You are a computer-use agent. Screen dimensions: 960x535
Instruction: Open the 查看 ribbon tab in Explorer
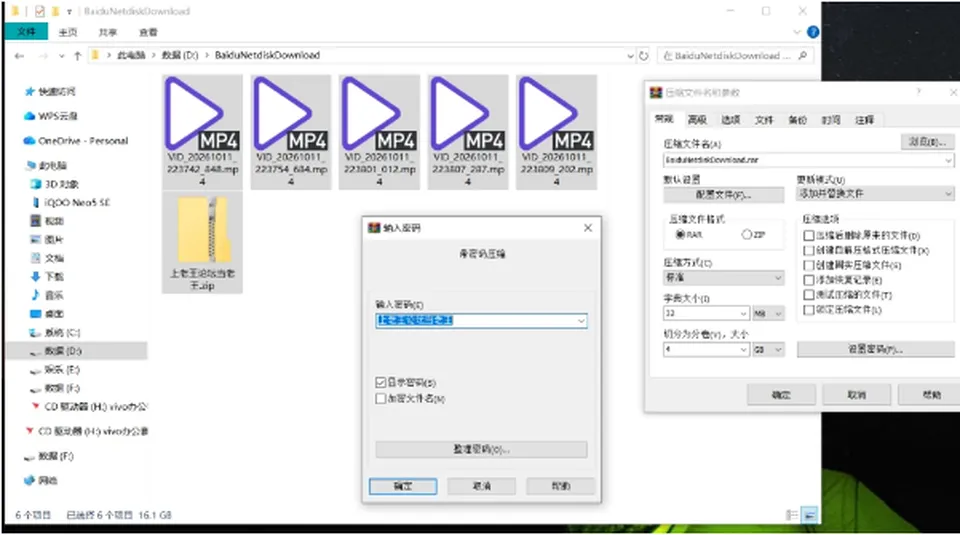(x=148, y=32)
